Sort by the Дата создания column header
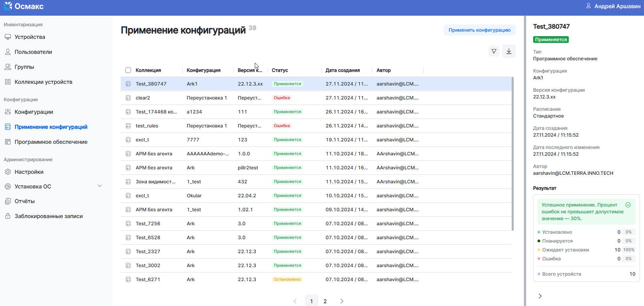Viewport: 644px width, 306px height. point(342,70)
